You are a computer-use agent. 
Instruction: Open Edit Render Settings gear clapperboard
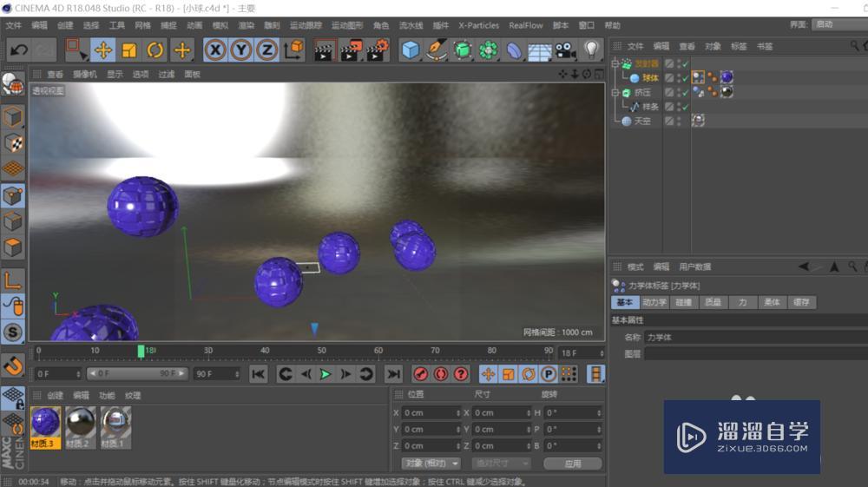pyautogui.click(x=378, y=50)
